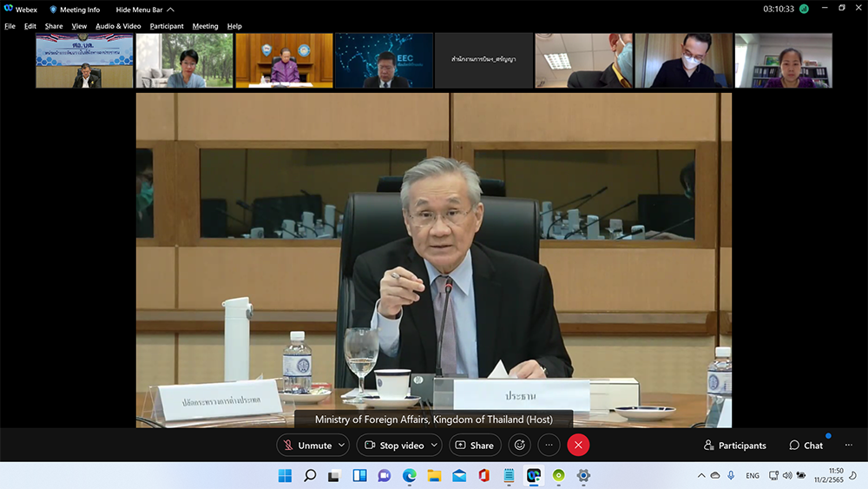Open taskbar clock showing 11:50
This screenshot has width=868, height=489.
click(x=828, y=475)
